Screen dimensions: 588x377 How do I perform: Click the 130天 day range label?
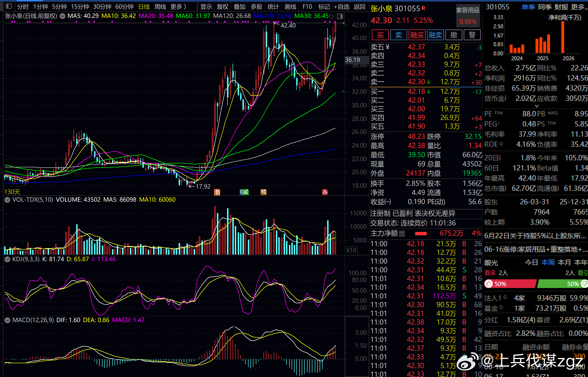12,192
